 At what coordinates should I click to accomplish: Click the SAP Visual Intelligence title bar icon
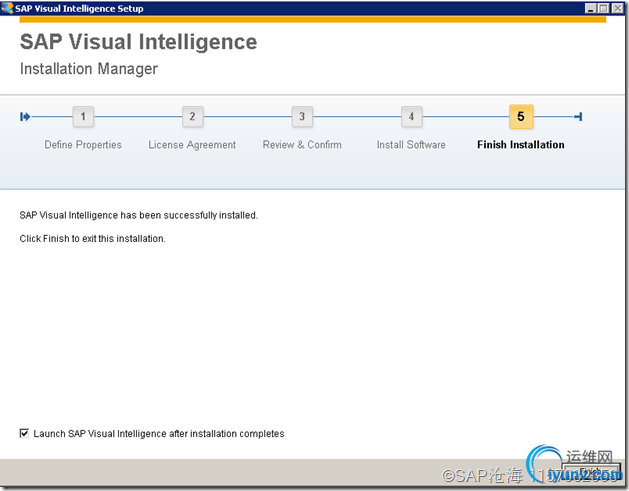(x=7, y=8)
